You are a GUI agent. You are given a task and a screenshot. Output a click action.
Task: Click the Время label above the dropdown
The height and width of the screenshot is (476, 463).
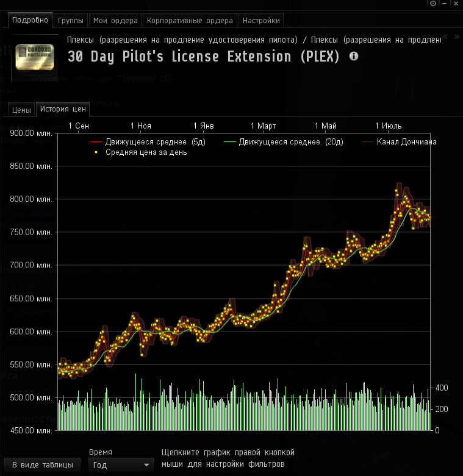point(101,452)
